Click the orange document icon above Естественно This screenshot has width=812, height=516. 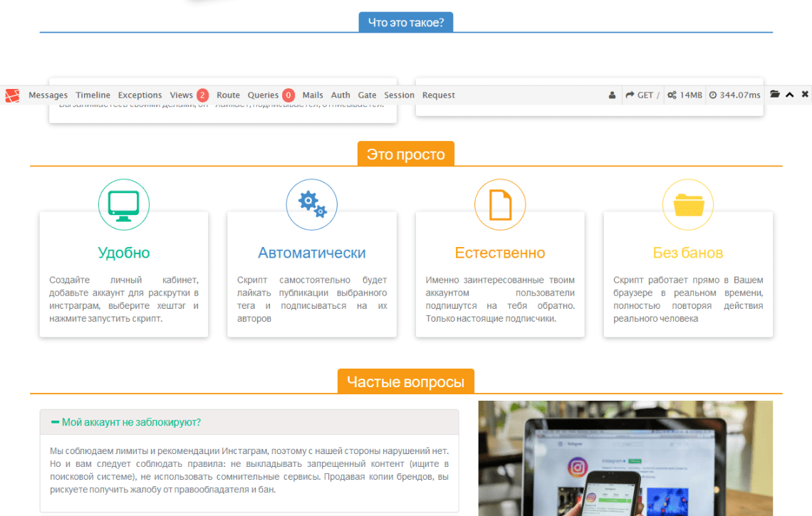[x=499, y=204]
